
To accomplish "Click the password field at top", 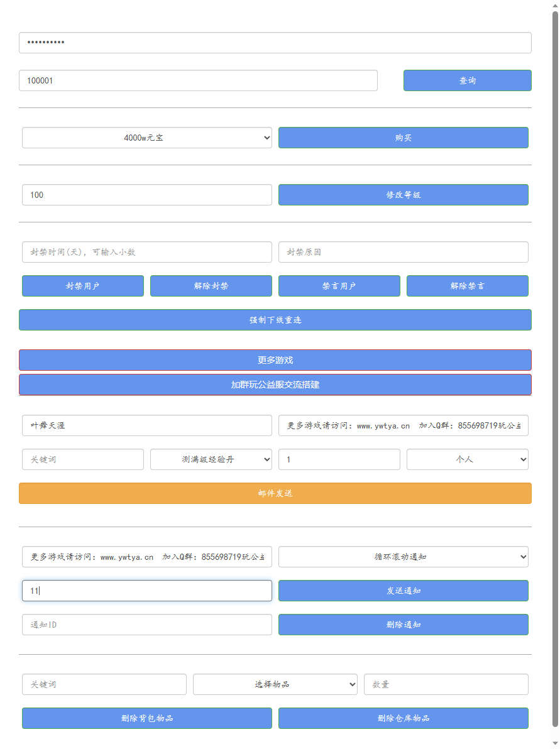I will pyautogui.click(x=275, y=43).
